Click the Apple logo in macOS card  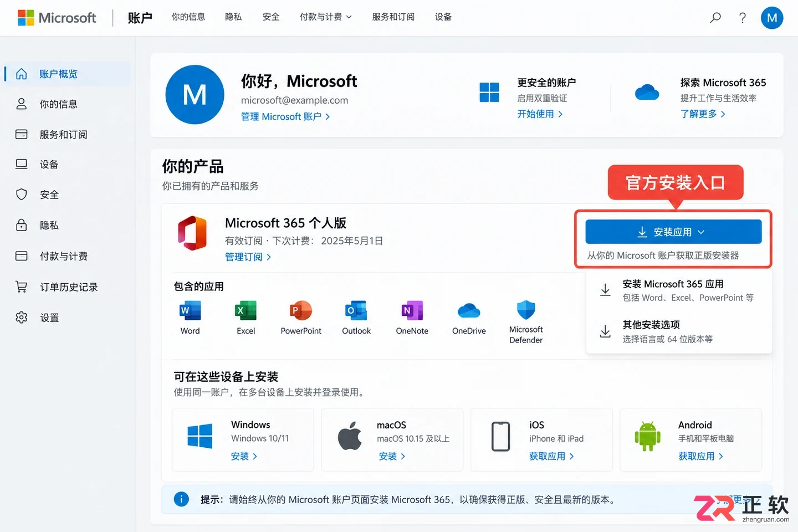pyautogui.click(x=350, y=436)
